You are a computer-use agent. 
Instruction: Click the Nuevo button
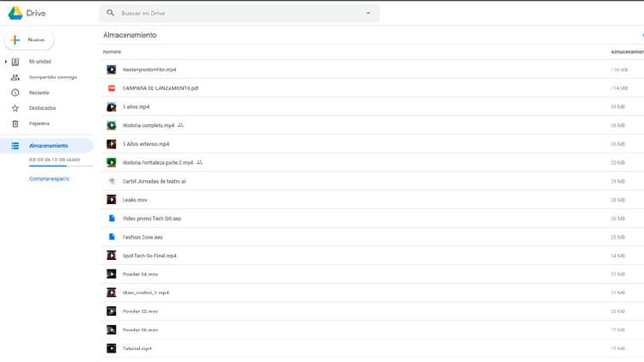click(x=28, y=39)
